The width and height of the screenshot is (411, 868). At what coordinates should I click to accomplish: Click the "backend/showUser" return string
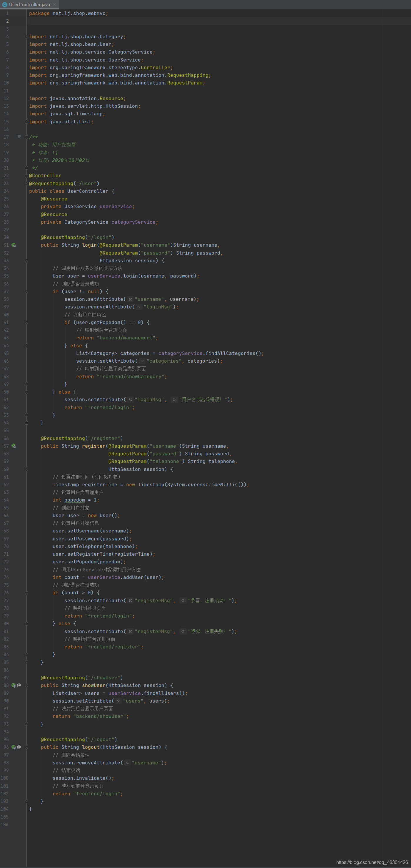click(100, 716)
